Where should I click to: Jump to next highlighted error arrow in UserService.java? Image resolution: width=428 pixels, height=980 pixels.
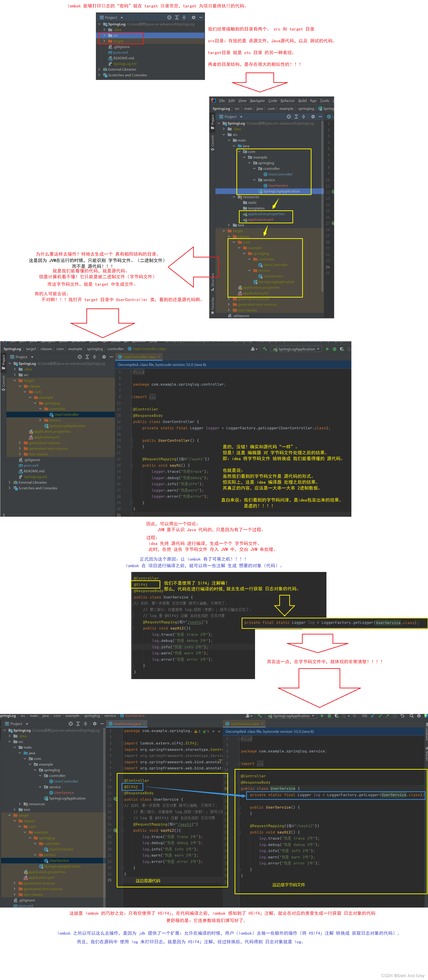click(219, 731)
